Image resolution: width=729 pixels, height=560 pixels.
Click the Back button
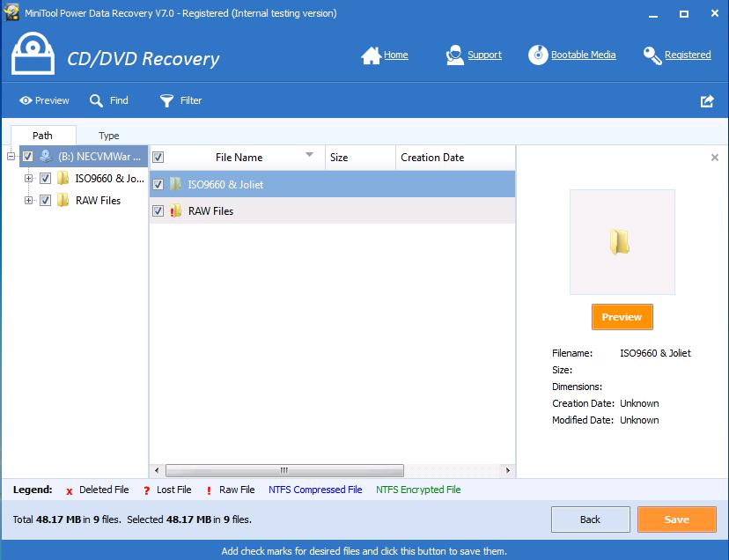(x=591, y=519)
